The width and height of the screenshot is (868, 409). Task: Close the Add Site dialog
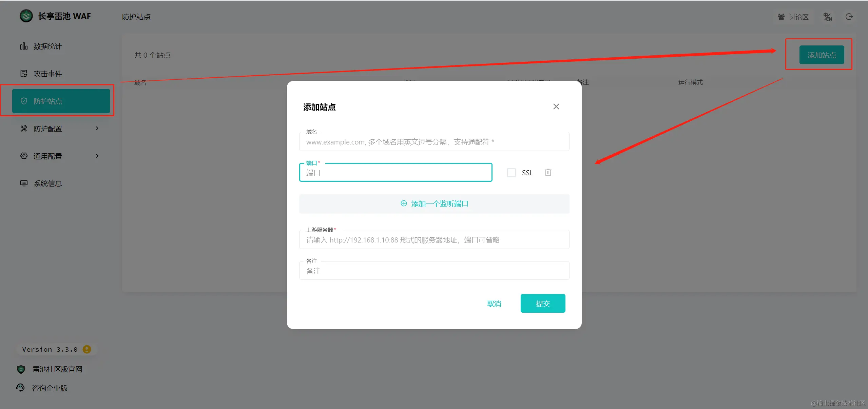(x=556, y=106)
